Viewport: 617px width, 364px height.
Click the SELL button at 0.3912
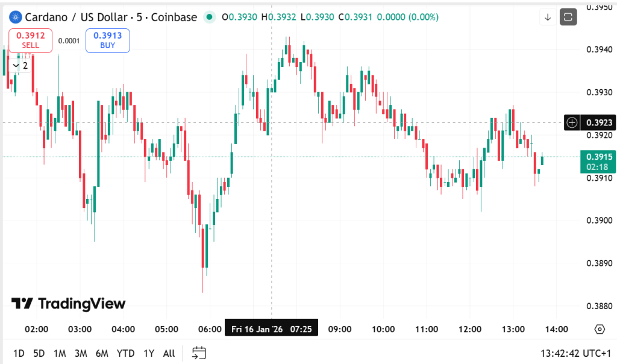30,40
